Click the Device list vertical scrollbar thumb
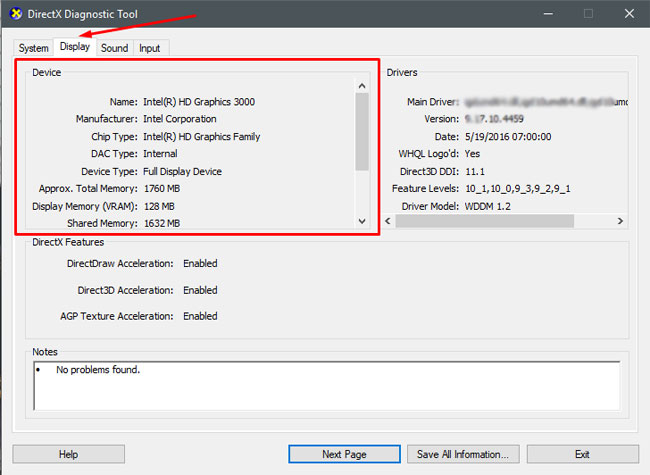Screen dimensions: 650x475 (x=362, y=131)
